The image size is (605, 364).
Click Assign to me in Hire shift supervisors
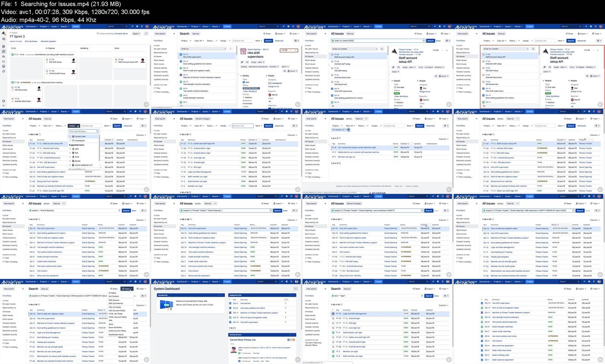click(274, 87)
